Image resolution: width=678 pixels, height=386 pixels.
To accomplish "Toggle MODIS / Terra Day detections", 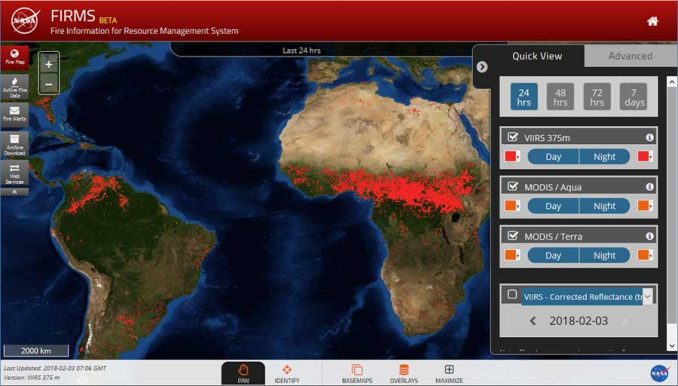I will pyautogui.click(x=553, y=255).
